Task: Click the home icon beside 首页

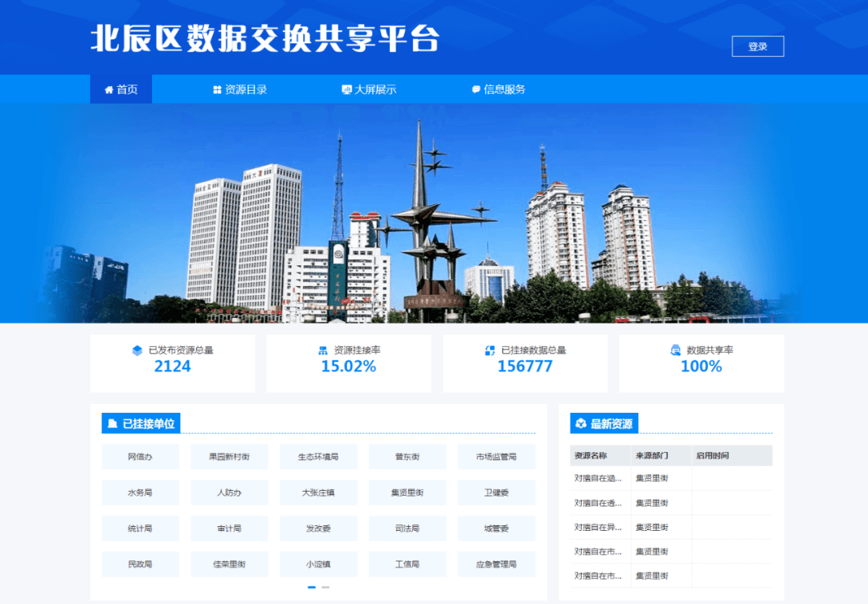Action: [x=108, y=90]
